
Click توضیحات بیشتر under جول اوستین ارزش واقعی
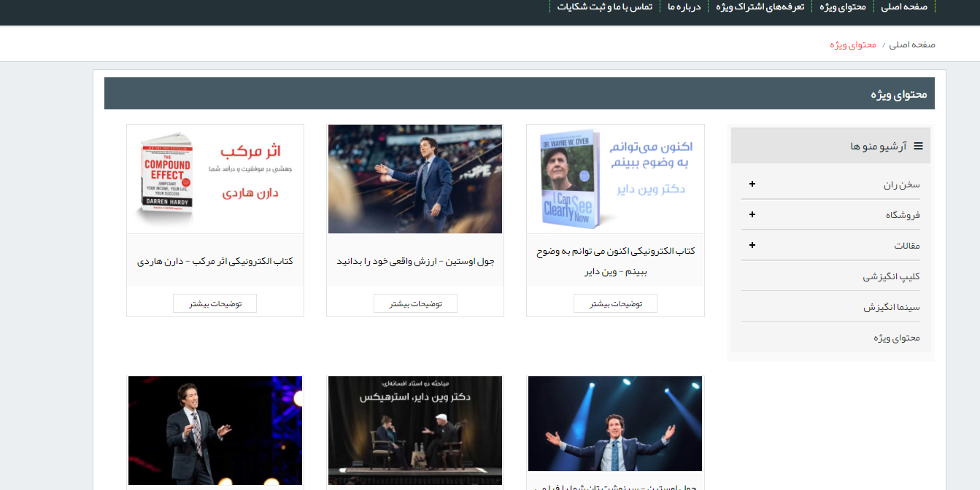(415, 303)
